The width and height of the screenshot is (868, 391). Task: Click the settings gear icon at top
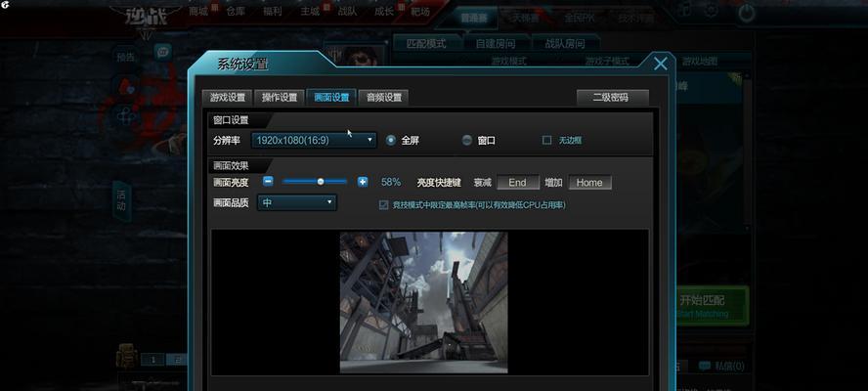[x=712, y=10]
